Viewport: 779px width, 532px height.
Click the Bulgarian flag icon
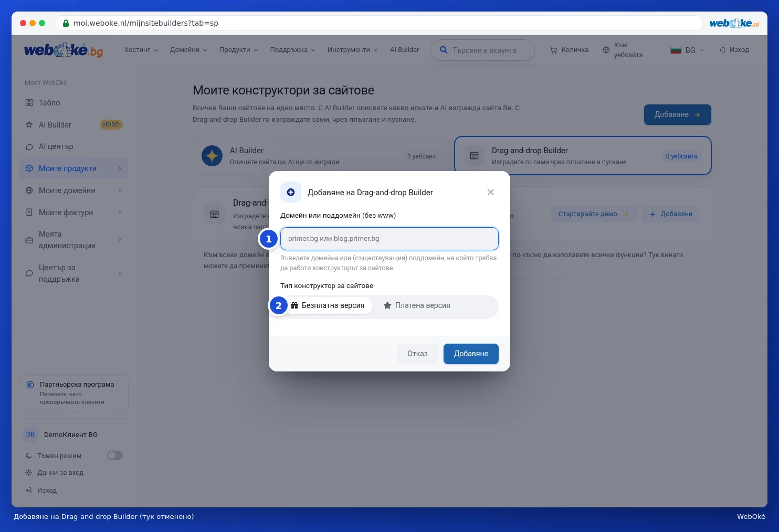[x=676, y=50]
